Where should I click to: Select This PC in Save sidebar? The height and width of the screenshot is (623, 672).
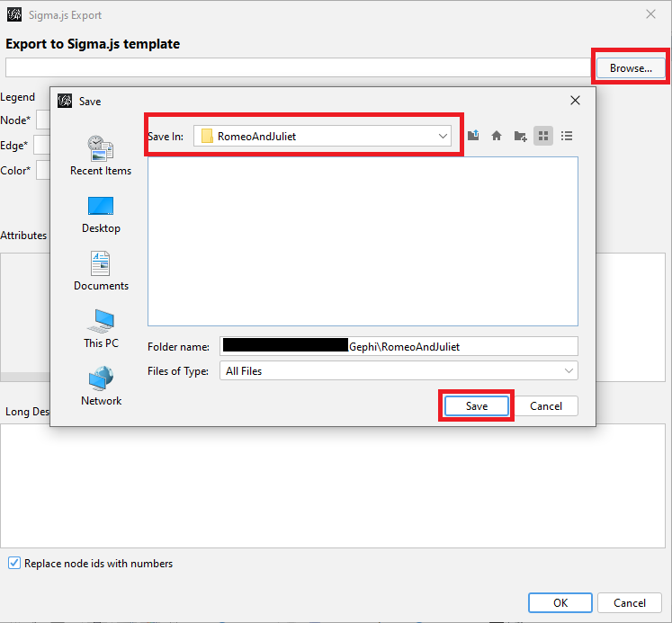point(101,328)
